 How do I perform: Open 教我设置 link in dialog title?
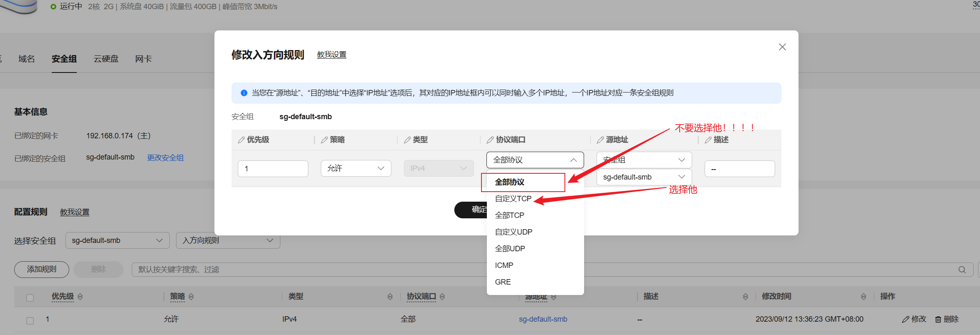point(332,55)
